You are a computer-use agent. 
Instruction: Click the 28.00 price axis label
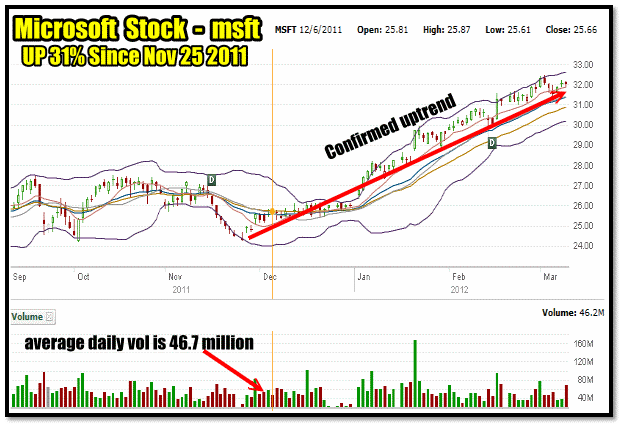pyautogui.click(x=583, y=166)
